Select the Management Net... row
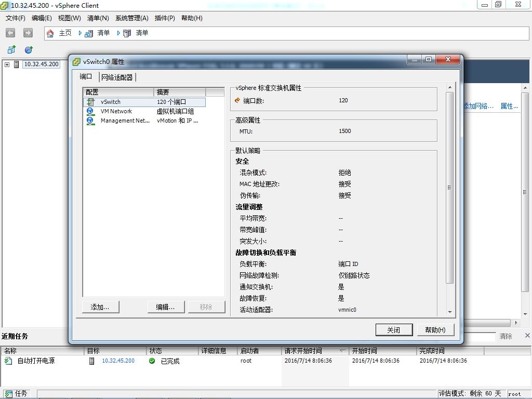The width and height of the screenshot is (532, 399). [144, 121]
